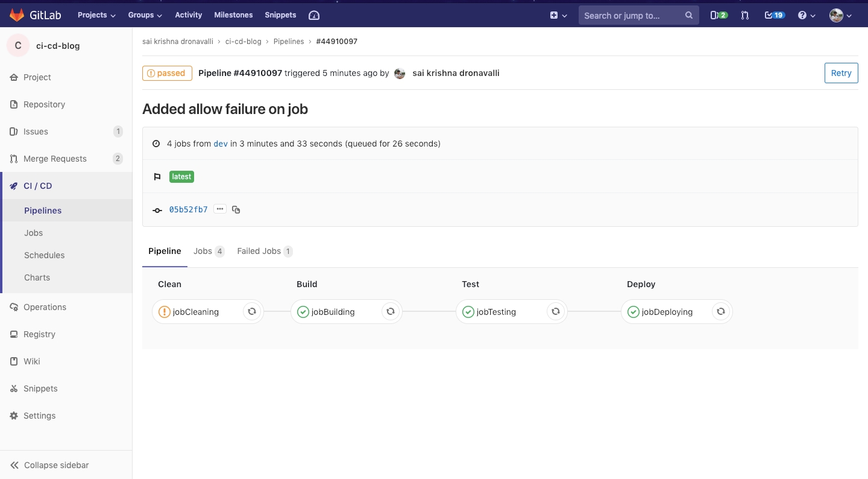Copy commit SHA with clipboard icon

(x=236, y=210)
